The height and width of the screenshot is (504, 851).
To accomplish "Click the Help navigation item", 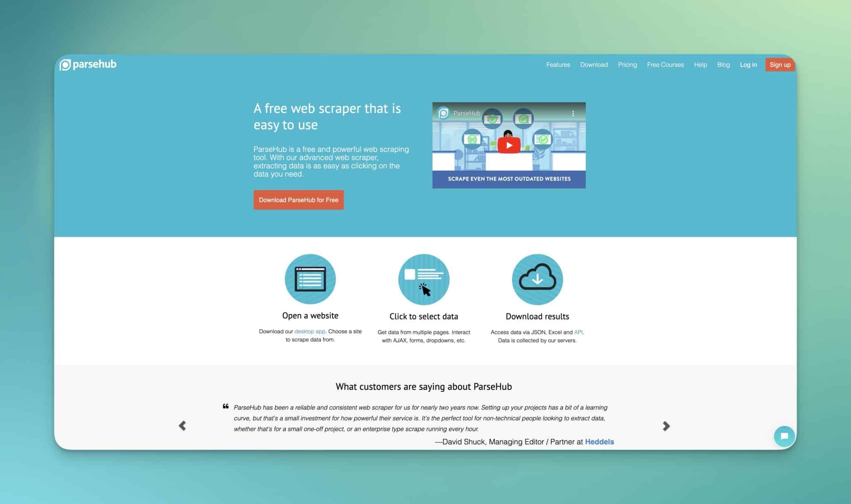I will pyautogui.click(x=701, y=65).
